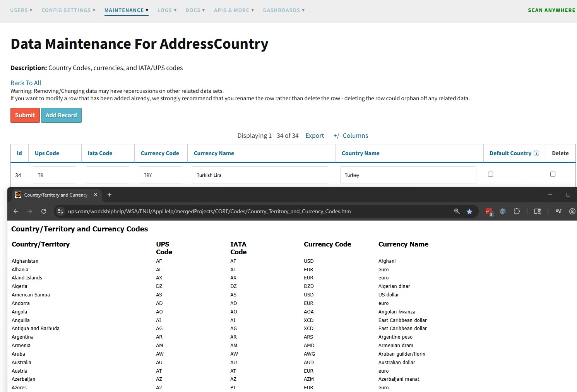Sort by the Iata Code column header
The width and height of the screenshot is (577, 392).
point(100,153)
